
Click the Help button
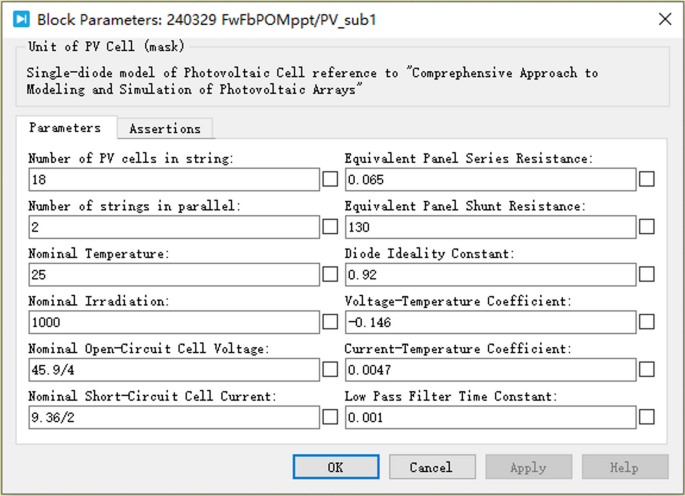(625, 467)
